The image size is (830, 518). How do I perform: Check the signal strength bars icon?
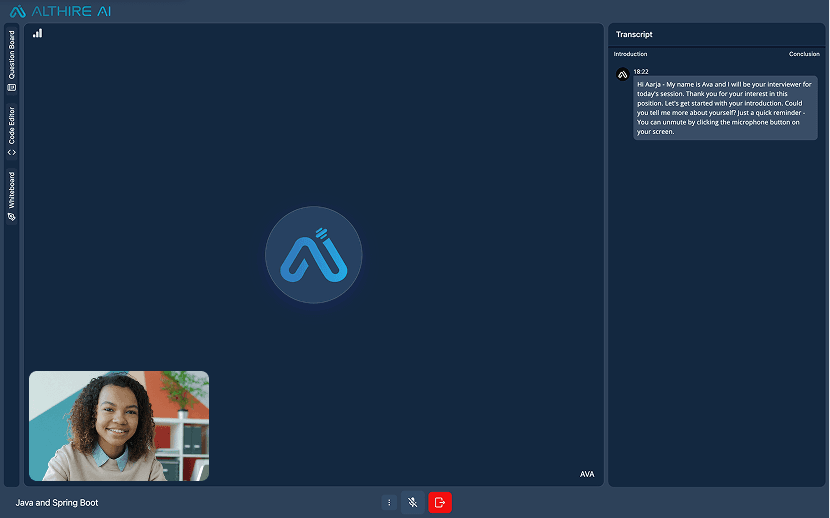(38, 33)
